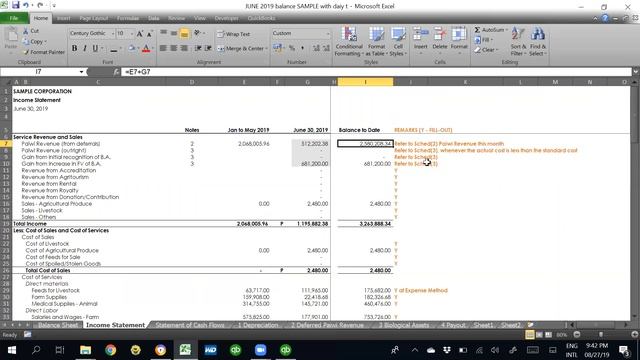Click the Fill Color bucket icon
The image size is (640, 360).
tap(131, 49)
